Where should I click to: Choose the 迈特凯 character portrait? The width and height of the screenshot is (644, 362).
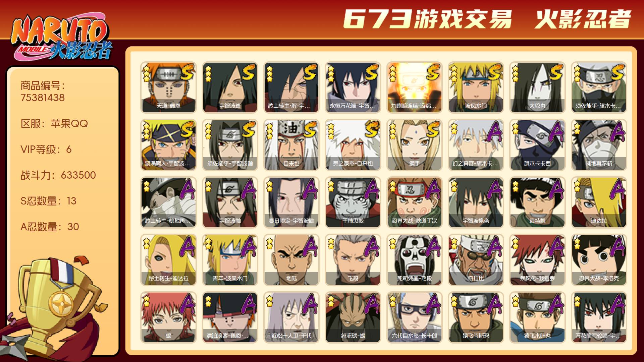[x=537, y=202]
